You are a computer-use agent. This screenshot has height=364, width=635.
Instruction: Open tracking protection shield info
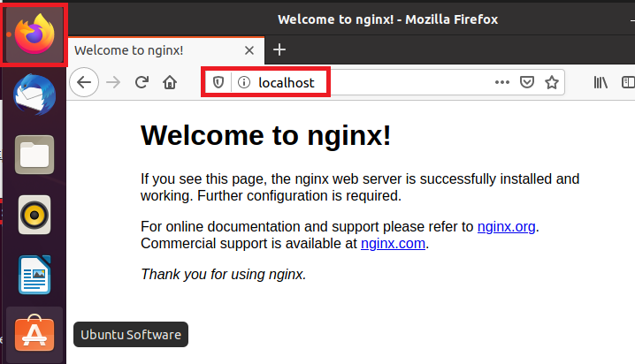(218, 82)
